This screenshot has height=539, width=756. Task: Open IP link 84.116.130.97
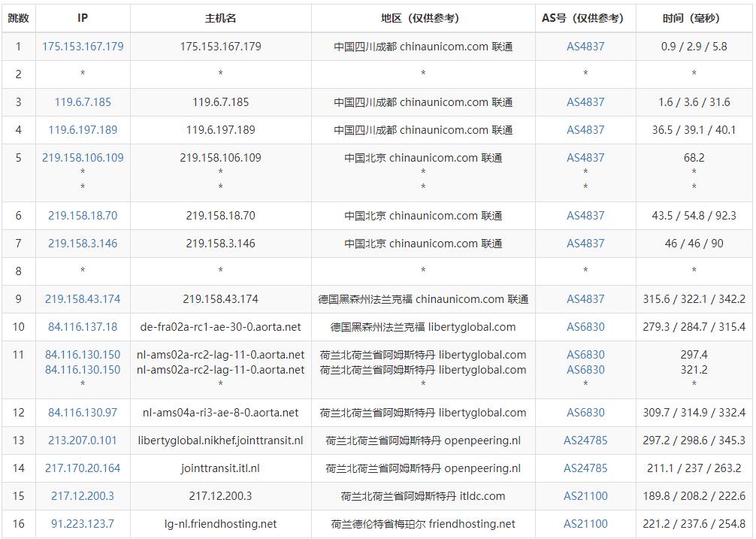(83, 413)
